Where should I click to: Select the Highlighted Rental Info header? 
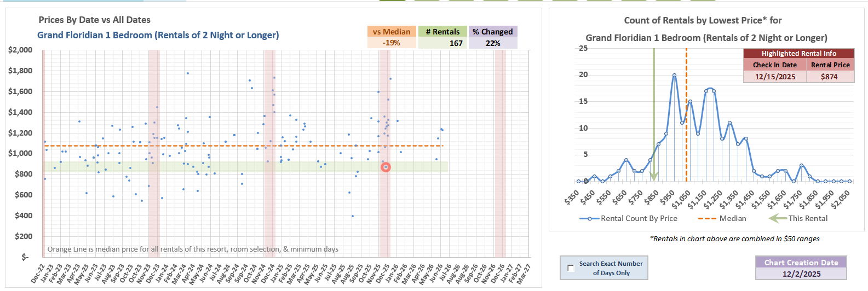(798, 53)
